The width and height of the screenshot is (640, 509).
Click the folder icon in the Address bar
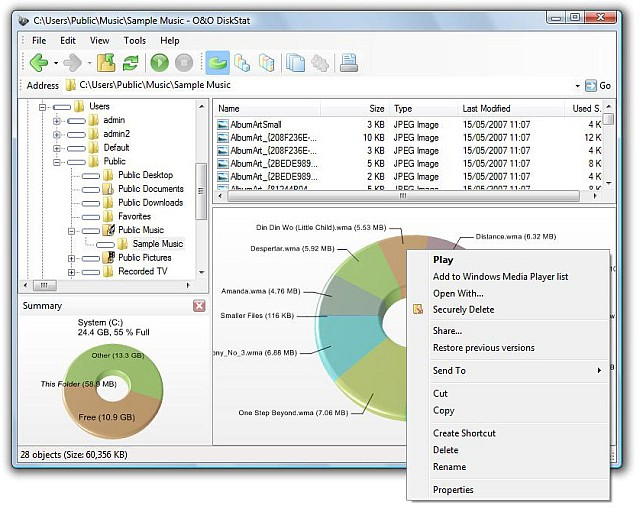tap(71, 85)
